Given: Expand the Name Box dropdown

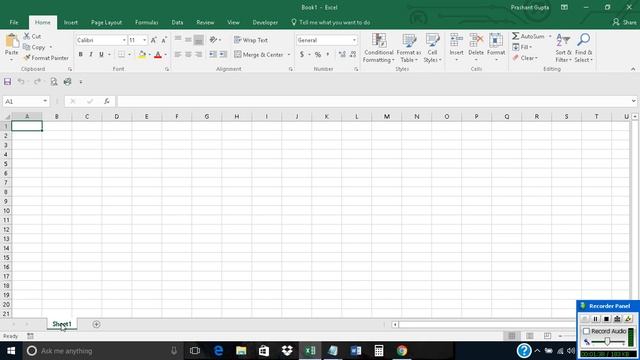Looking at the screenshot, I should pyautogui.click(x=45, y=101).
